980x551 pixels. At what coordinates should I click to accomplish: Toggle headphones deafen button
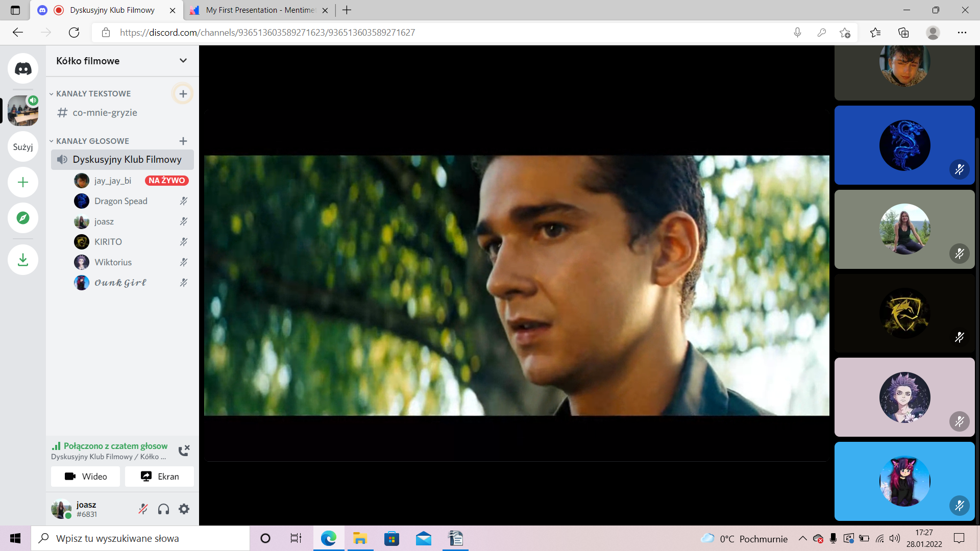click(x=163, y=509)
